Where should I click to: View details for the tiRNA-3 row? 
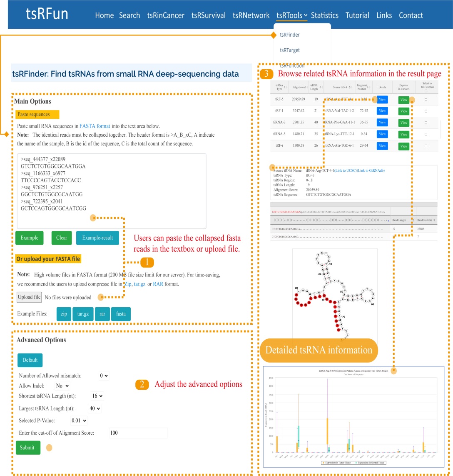(x=382, y=123)
